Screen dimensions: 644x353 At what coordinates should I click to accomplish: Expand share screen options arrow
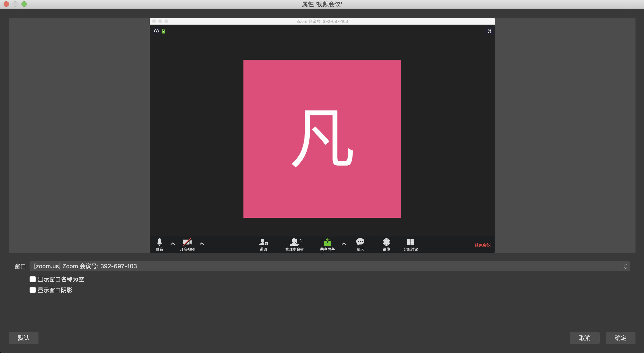click(x=344, y=244)
